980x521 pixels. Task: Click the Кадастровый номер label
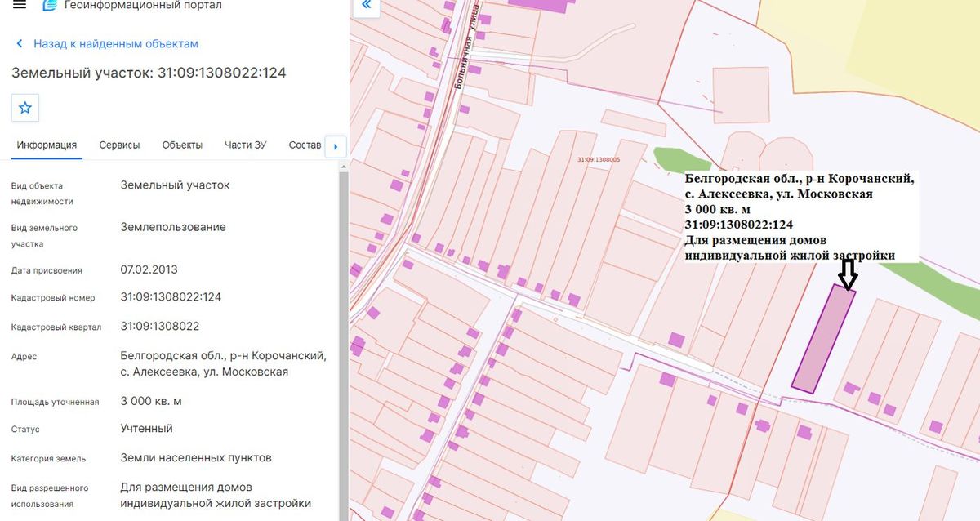tap(53, 298)
